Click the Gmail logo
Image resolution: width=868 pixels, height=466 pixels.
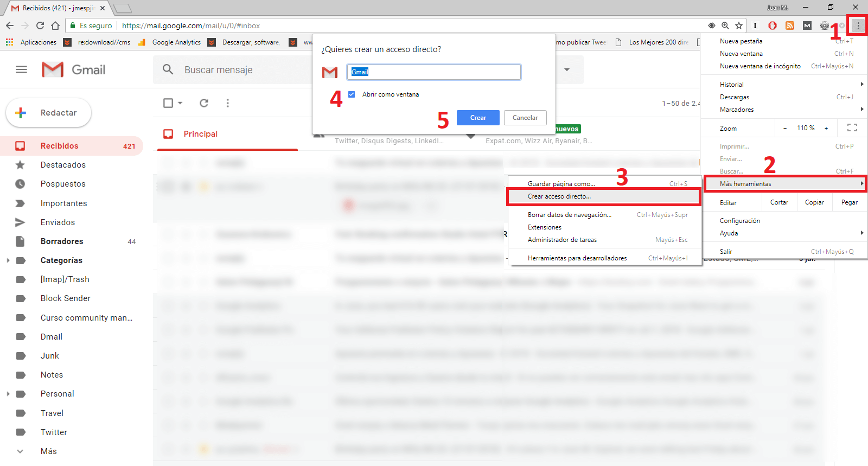coord(73,69)
